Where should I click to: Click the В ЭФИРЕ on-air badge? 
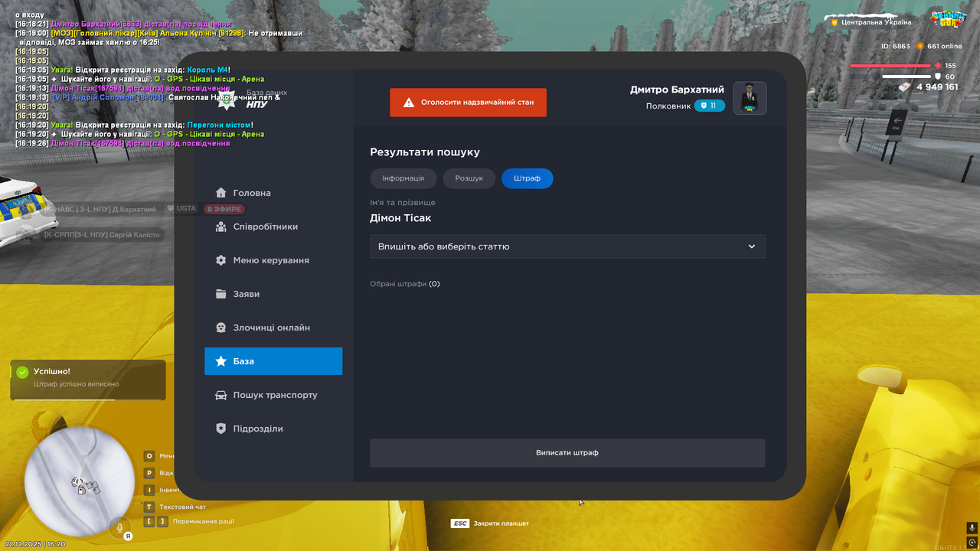click(224, 209)
